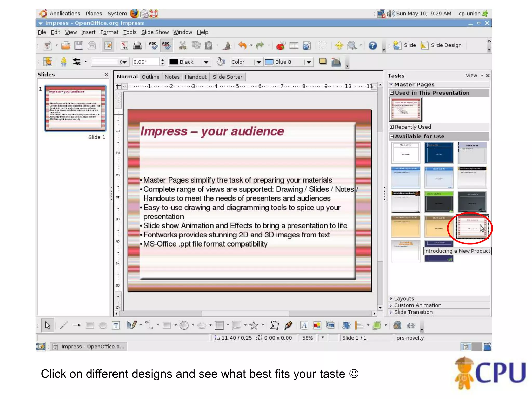The width and height of the screenshot is (532, 399).
Task: Select the arrow Select tool
Action: [x=48, y=325]
